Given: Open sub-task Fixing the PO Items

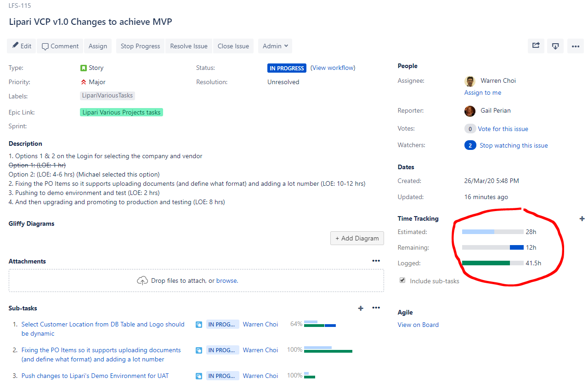Looking at the screenshot, I should coord(101,355).
